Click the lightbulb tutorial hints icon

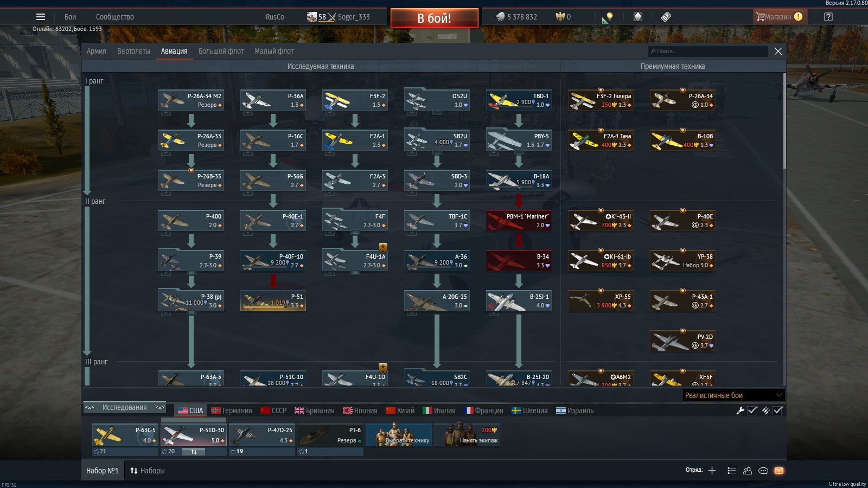(x=608, y=17)
